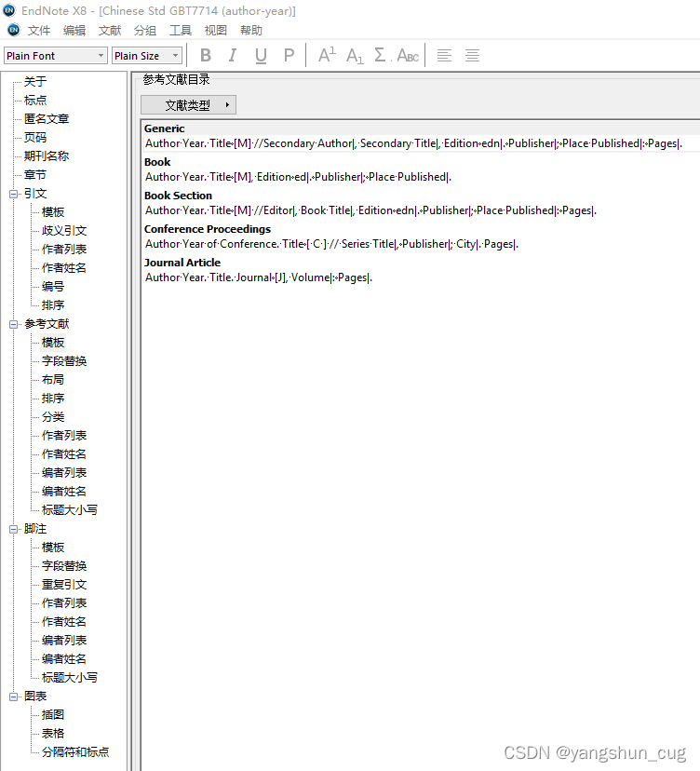700x771 pixels.
Task: Select 标点 in the style tree
Action: pos(35,100)
